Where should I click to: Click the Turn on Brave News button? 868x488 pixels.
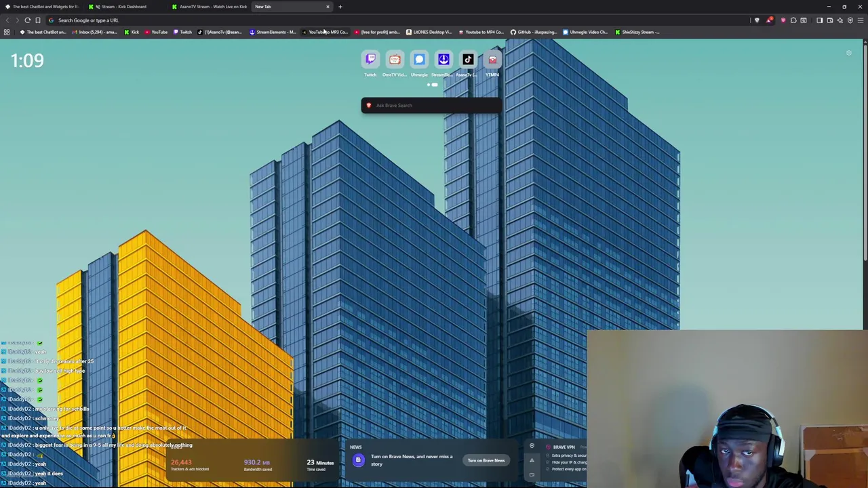click(486, 461)
